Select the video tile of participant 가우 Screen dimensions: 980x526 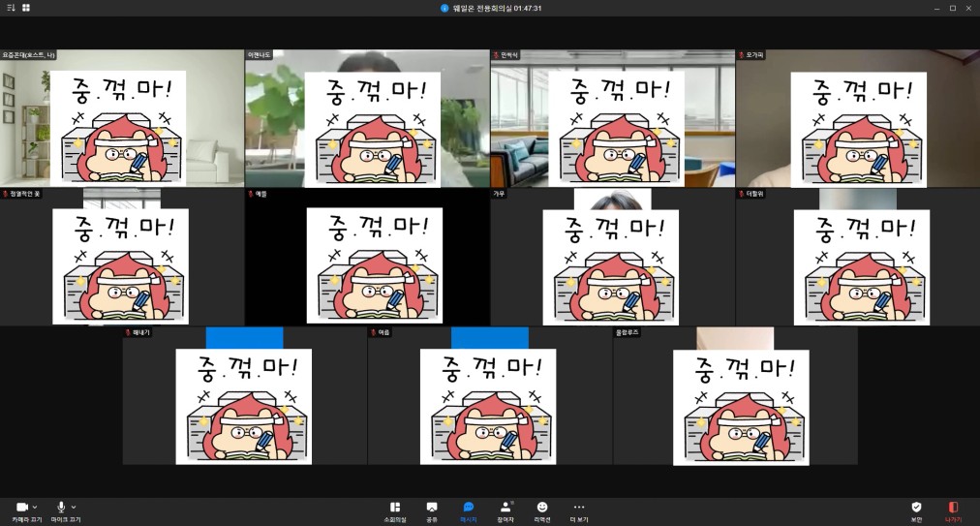pos(613,257)
